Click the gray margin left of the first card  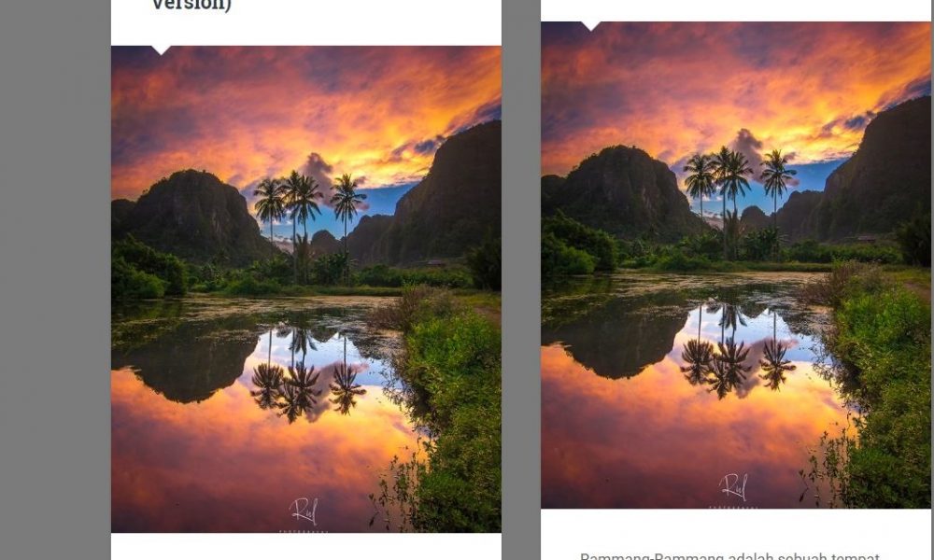55,280
